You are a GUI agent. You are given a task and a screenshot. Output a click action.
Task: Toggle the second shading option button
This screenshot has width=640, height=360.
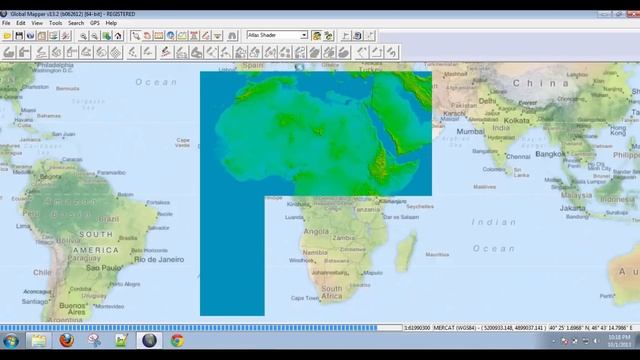[328, 36]
